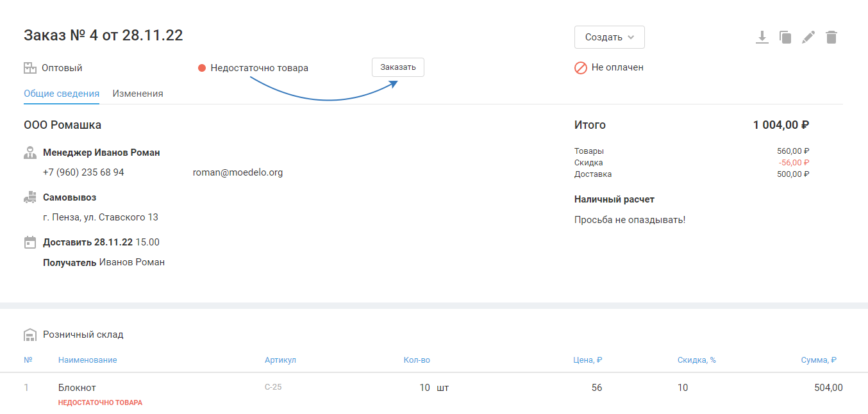Image resolution: width=868 pixels, height=414 pixels.
Task: Click the manager person icon
Action: pos(29,153)
